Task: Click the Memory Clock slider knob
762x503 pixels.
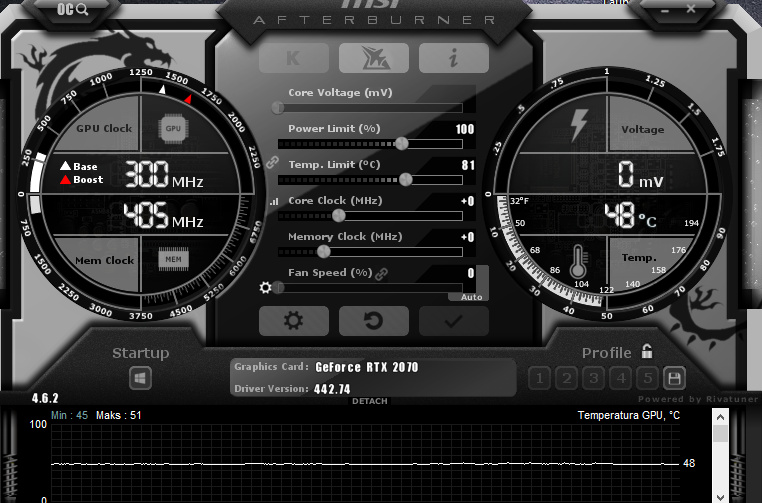Action: [x=324, y=251]
